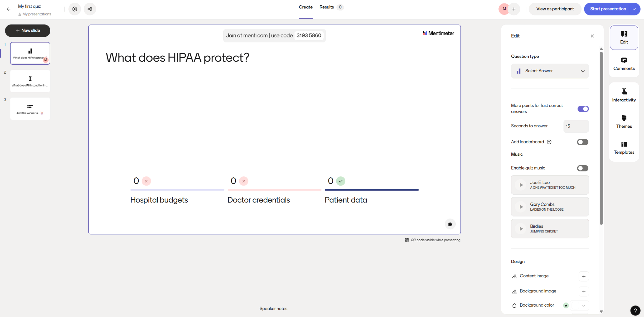Play Joe E. Lee music preview

(521, 185)
